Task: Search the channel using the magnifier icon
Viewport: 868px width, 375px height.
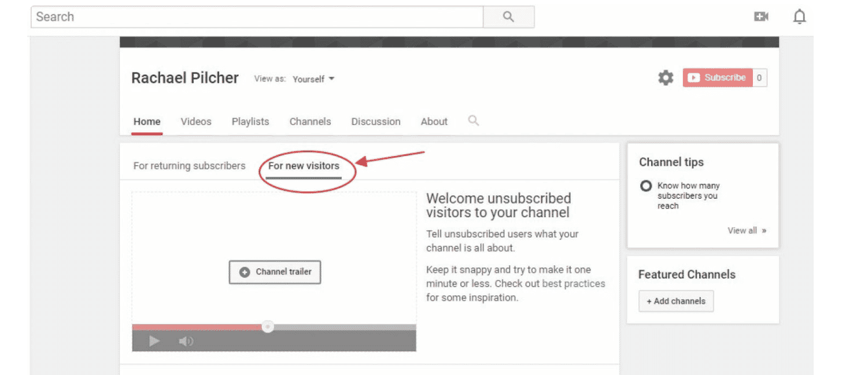Action: click(474, 121)
